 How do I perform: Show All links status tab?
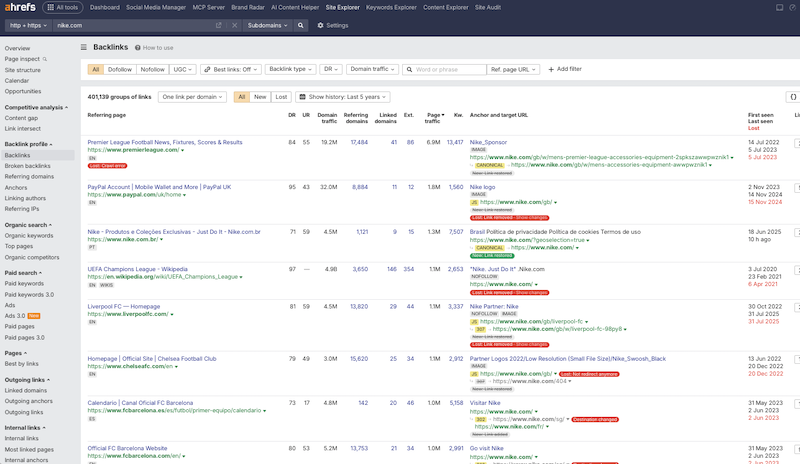click(x=242, y=96)
